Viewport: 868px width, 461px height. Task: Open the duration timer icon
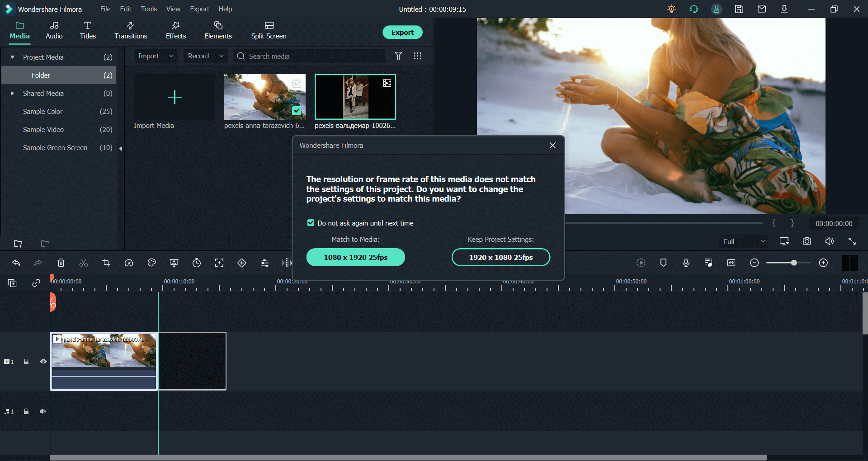(x=197, y=263)
